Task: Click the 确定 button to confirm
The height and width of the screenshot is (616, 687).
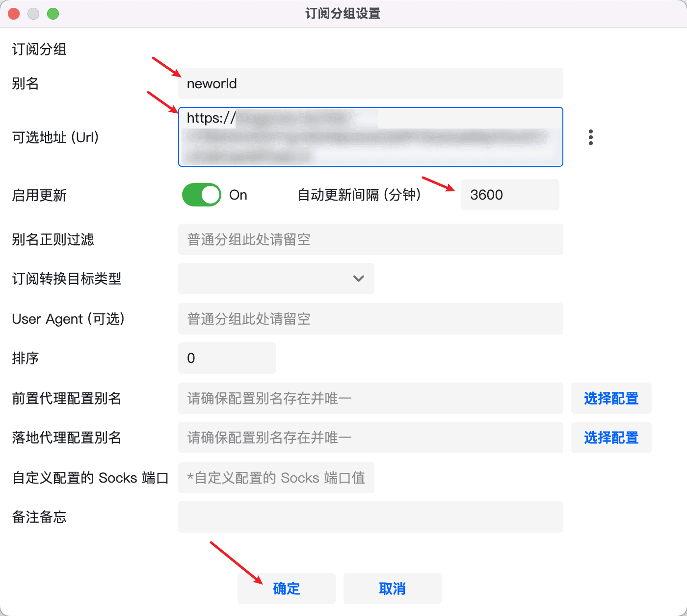Action: pos(287,588)
